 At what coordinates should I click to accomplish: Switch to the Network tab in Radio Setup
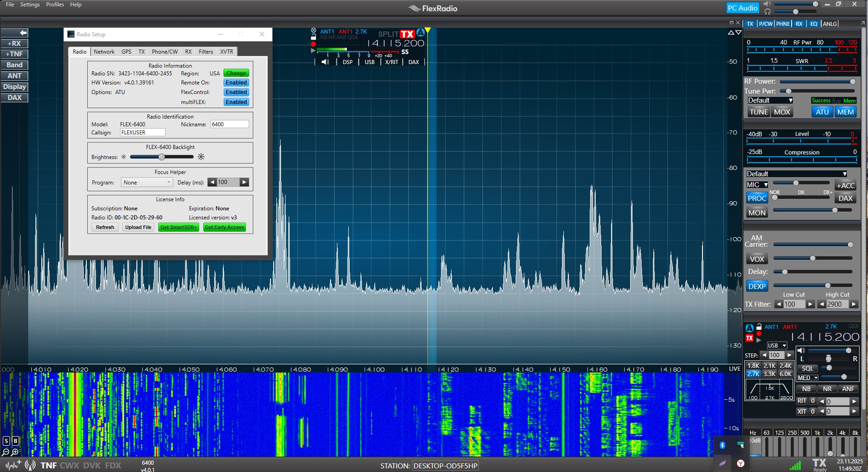coord(104,52)
